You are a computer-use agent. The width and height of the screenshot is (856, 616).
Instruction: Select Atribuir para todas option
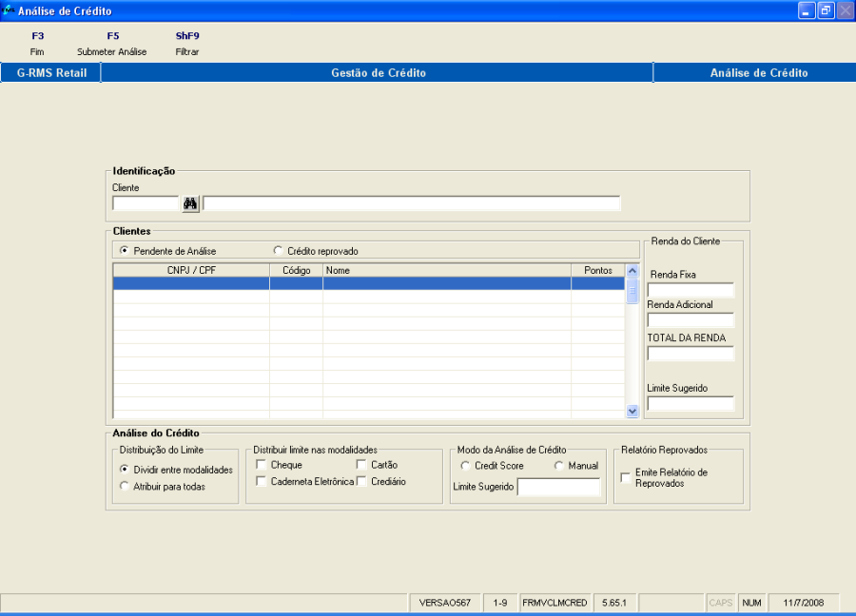[x=125, y=486]
